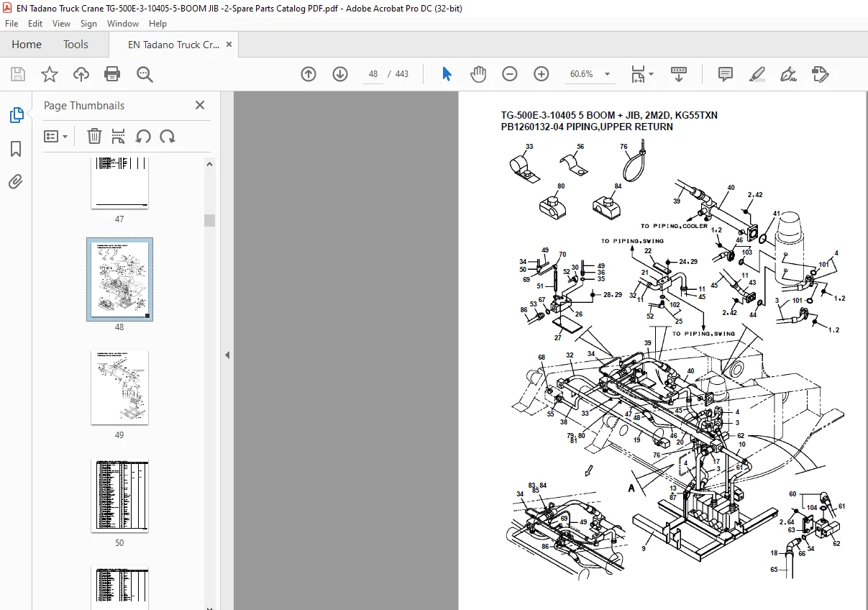The width and height of the screenshot is (868, 610).
Task: Select page 50 thumbnail
Action: pos(119,496)
